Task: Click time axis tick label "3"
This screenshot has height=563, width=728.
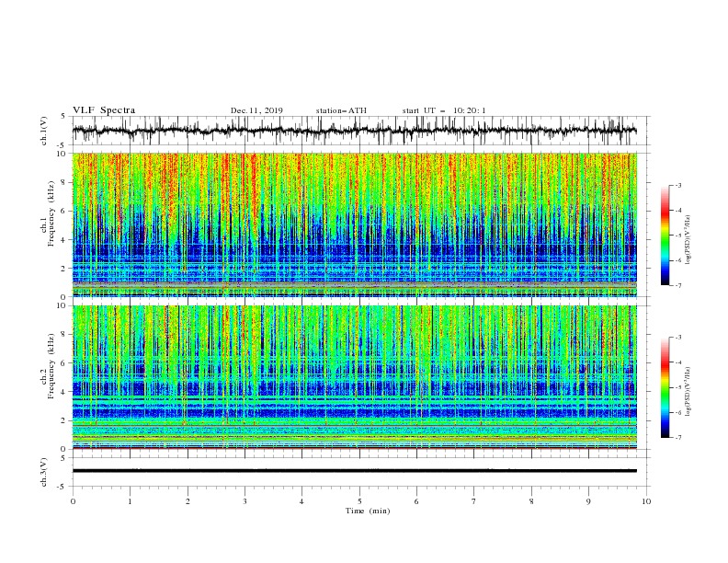Action: (x=245, y=501)
